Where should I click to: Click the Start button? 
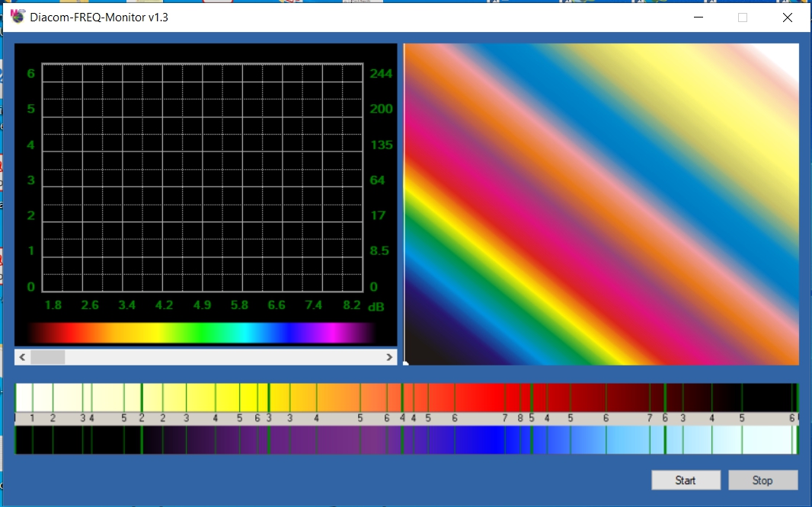coord(685,480)
